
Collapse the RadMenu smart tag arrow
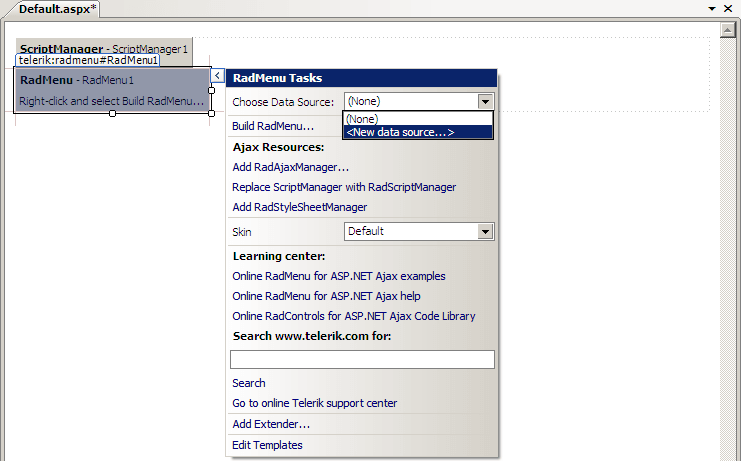(x=217, y=75)
